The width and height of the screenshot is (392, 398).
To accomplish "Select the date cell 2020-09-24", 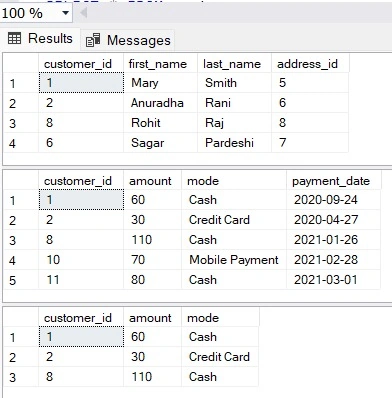I will [333, 200].
